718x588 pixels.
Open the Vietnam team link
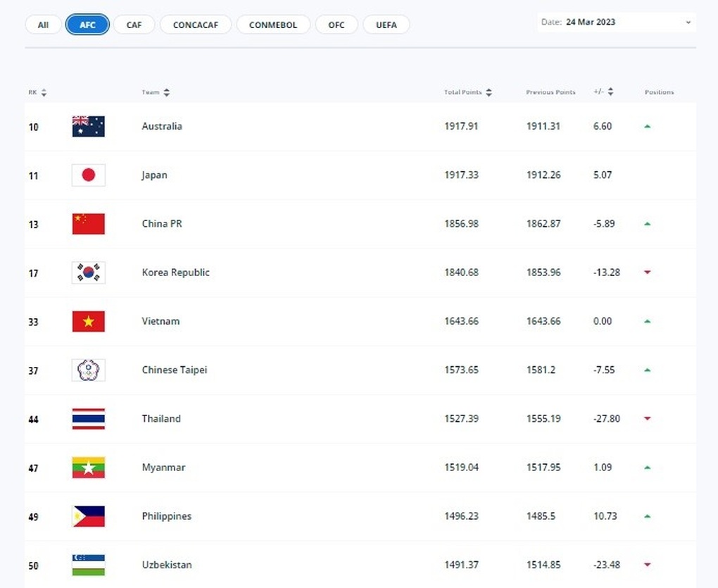click(160, 321)
